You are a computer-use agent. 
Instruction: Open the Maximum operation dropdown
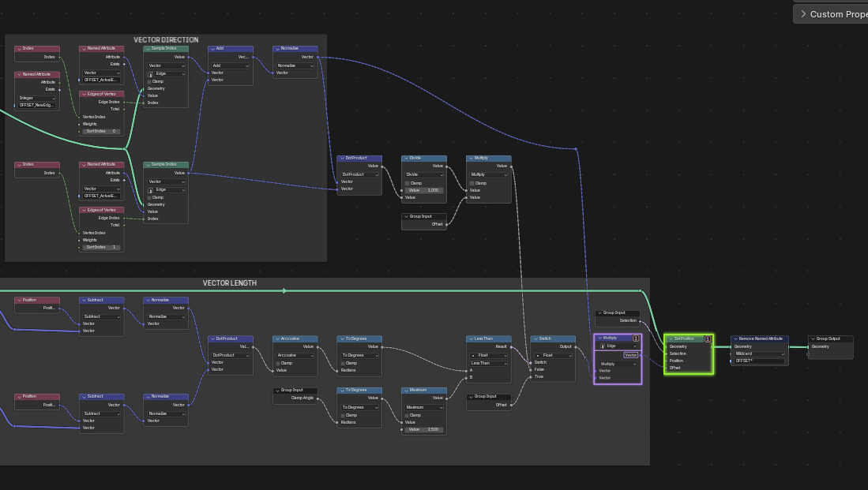424,407
